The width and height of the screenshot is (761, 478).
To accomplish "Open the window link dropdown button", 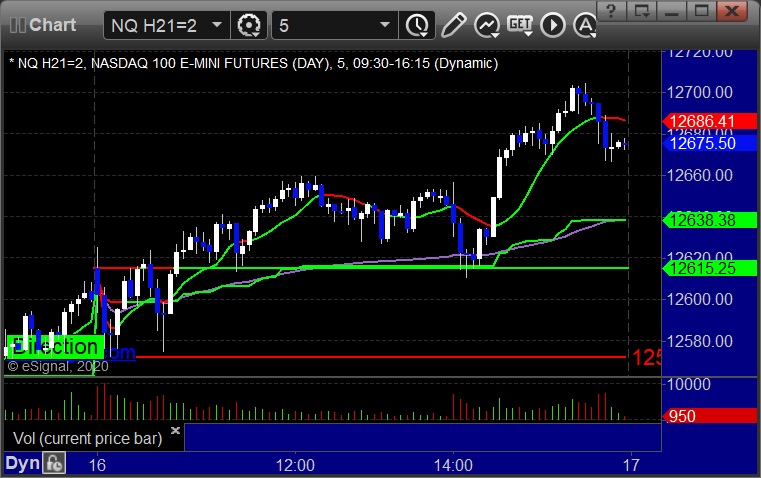I will [642, 11].
